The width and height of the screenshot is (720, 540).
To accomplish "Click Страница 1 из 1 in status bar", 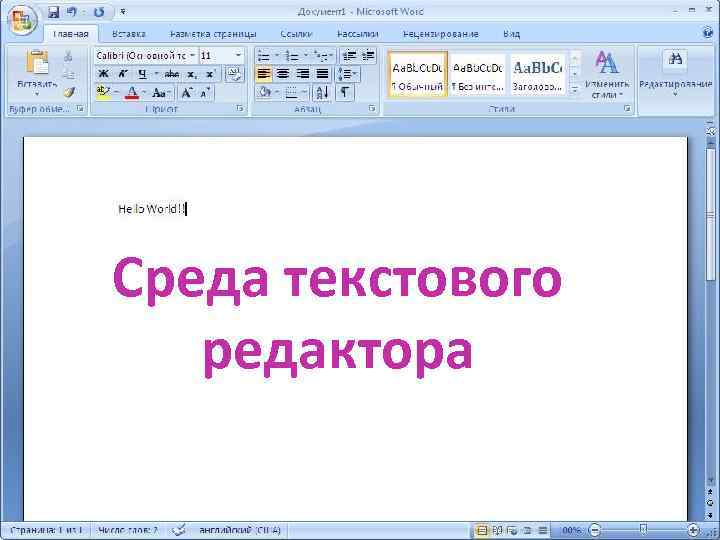I will click(x=46, y=530).
